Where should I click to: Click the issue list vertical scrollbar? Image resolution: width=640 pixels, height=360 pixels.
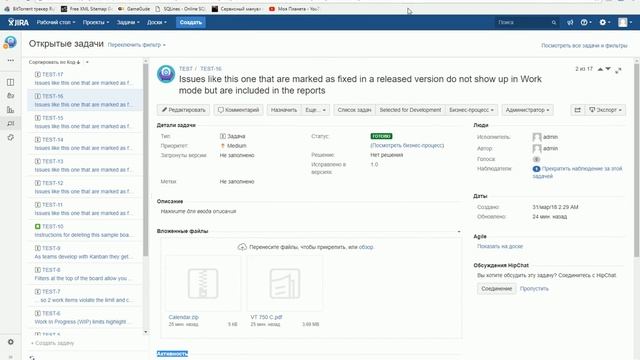146,159
